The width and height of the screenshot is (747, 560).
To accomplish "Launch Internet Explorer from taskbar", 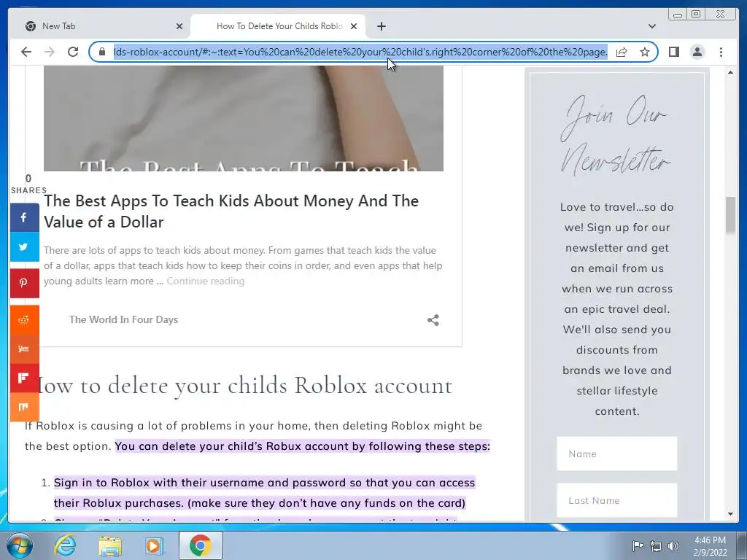I will point(65,545).
